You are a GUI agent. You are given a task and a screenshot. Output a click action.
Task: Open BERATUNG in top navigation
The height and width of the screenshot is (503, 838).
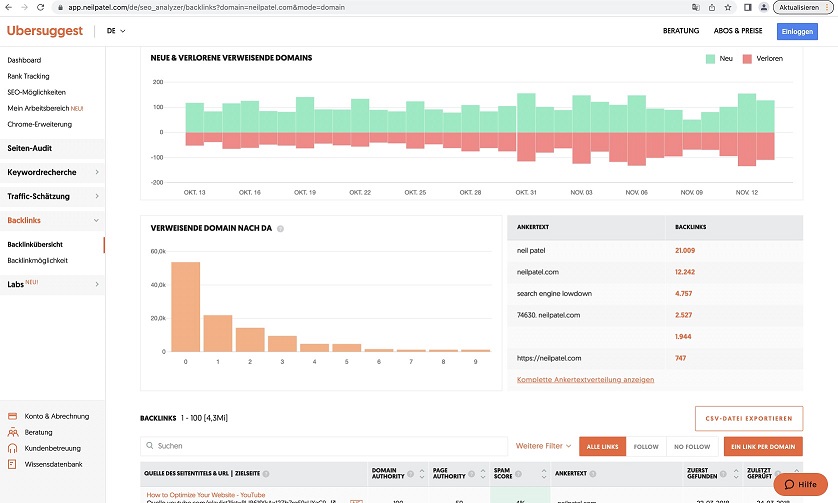tap(681, 31)
